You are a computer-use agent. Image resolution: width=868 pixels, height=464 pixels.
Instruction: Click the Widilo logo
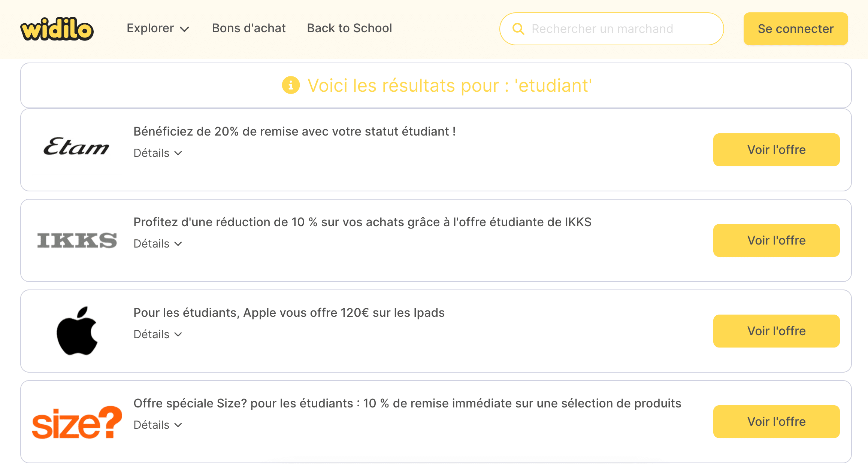point(57,28)
